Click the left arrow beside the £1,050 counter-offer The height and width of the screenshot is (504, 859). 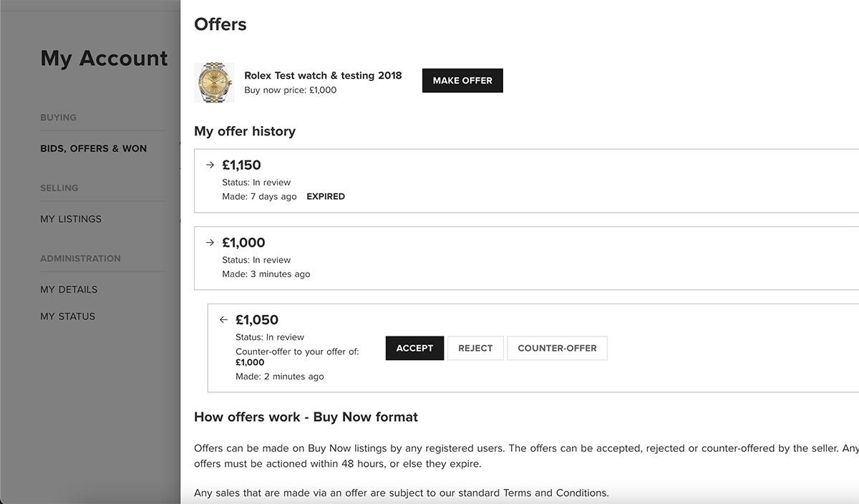coord(223,320)
